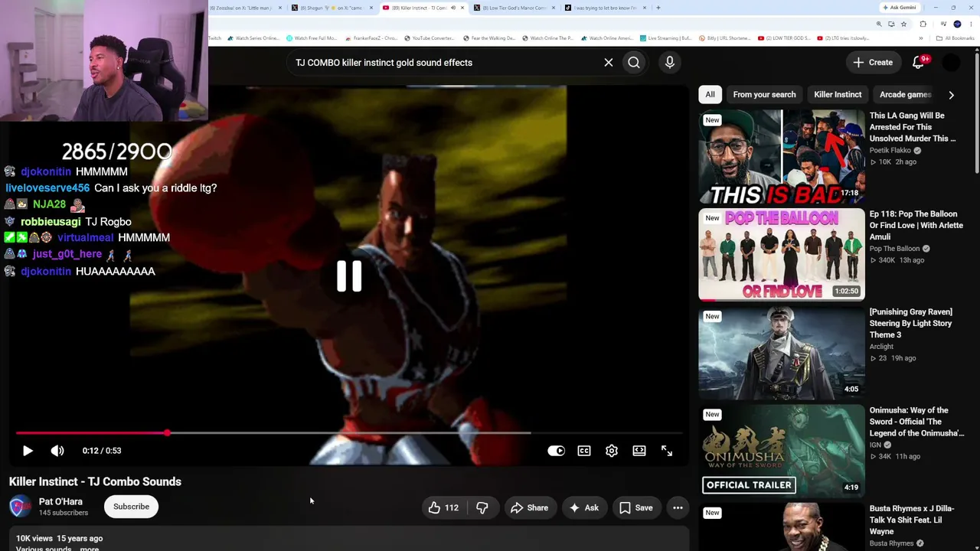Open the browser zoom magnifier icon
This screenshot has width=980, height=551.
(879, 24)
